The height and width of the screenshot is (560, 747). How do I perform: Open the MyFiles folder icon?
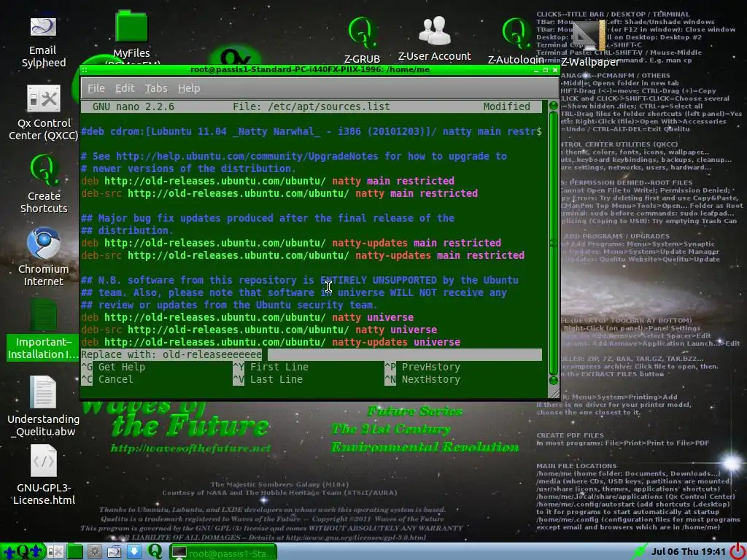(131, 34)
